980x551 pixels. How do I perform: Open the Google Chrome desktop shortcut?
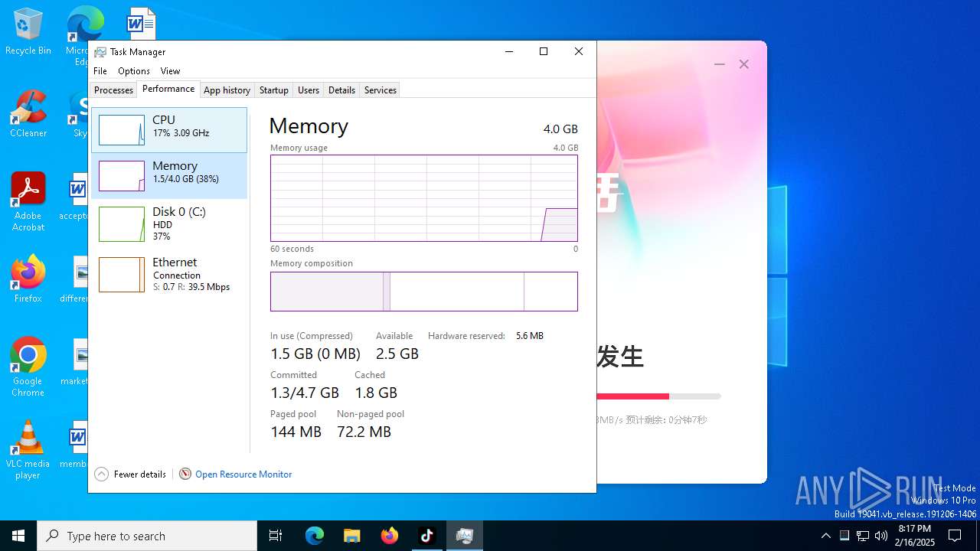[x=28, y=367]
